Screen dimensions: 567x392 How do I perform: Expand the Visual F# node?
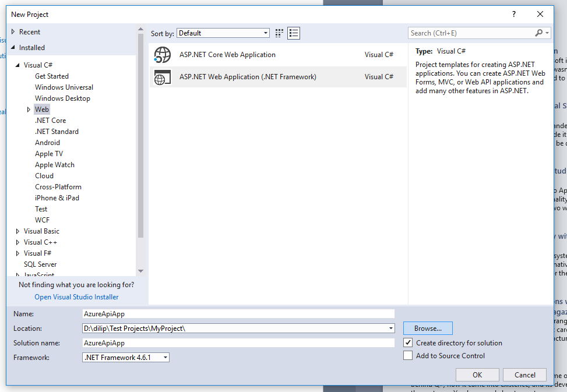[x=17, y=253]
